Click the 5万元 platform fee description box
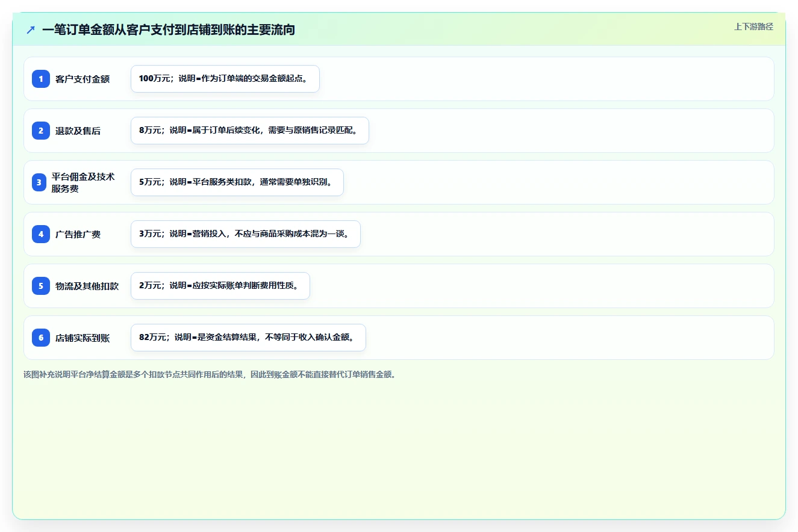798x532 pixels. point(237,182)
